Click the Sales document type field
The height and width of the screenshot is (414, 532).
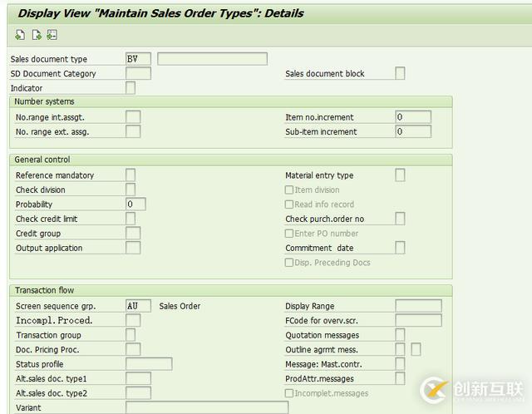(x=138, y=59)
